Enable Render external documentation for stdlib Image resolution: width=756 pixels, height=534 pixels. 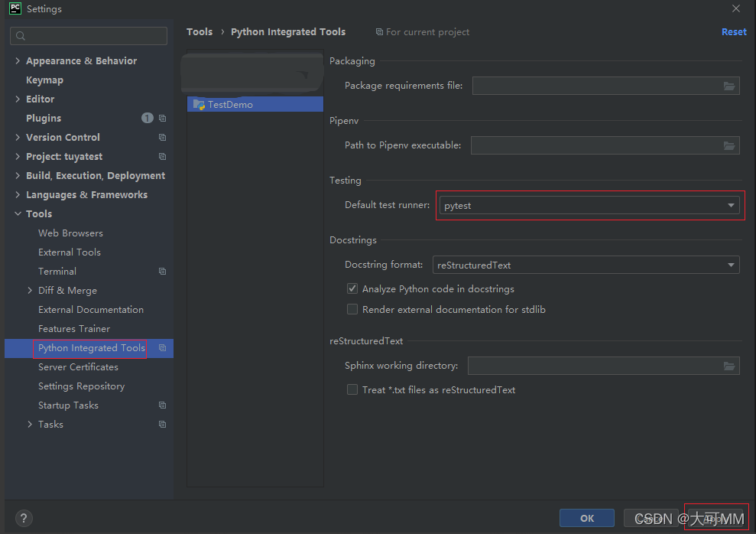coord(352,309)
